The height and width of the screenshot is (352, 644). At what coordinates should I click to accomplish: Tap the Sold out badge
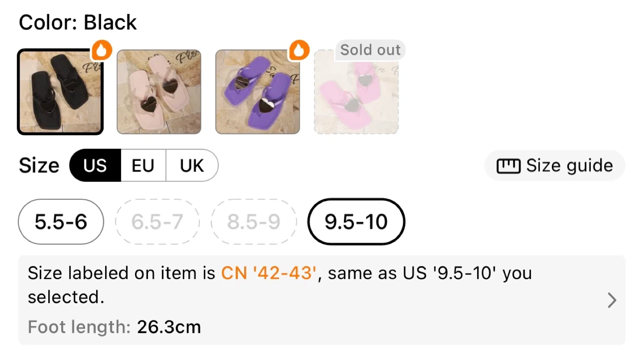tap(370, 50)
